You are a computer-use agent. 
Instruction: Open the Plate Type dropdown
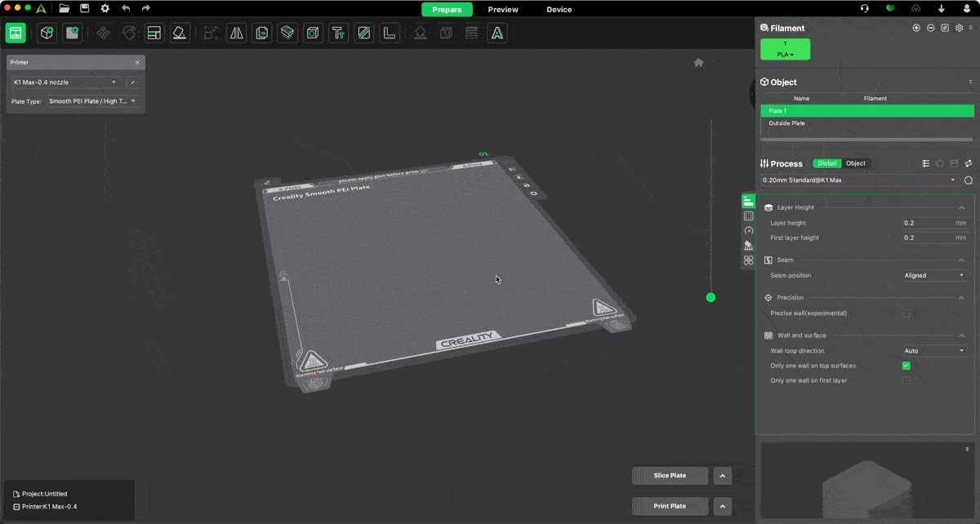(x=92, y=101)
